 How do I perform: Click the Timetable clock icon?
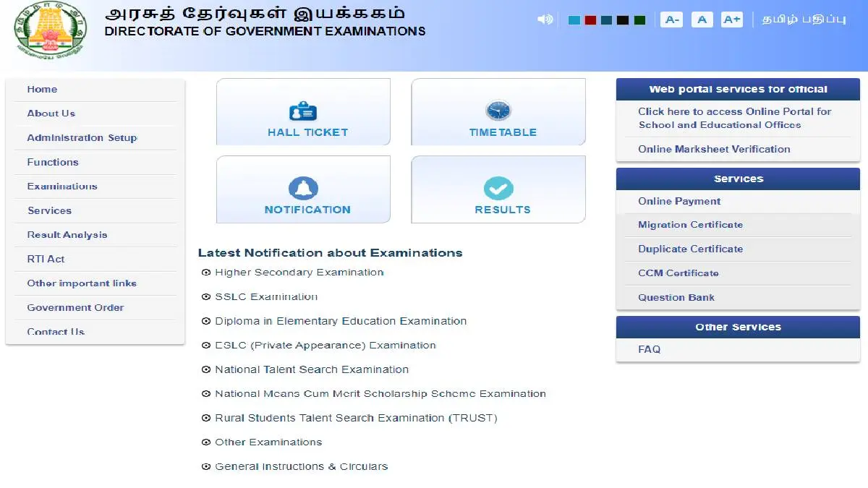[498, 111]
